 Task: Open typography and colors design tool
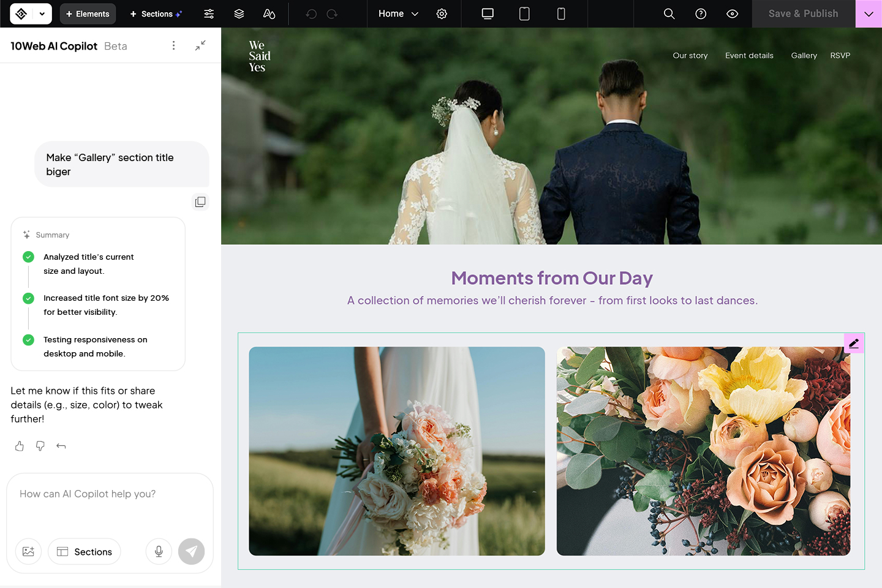(x=269, y=13)
